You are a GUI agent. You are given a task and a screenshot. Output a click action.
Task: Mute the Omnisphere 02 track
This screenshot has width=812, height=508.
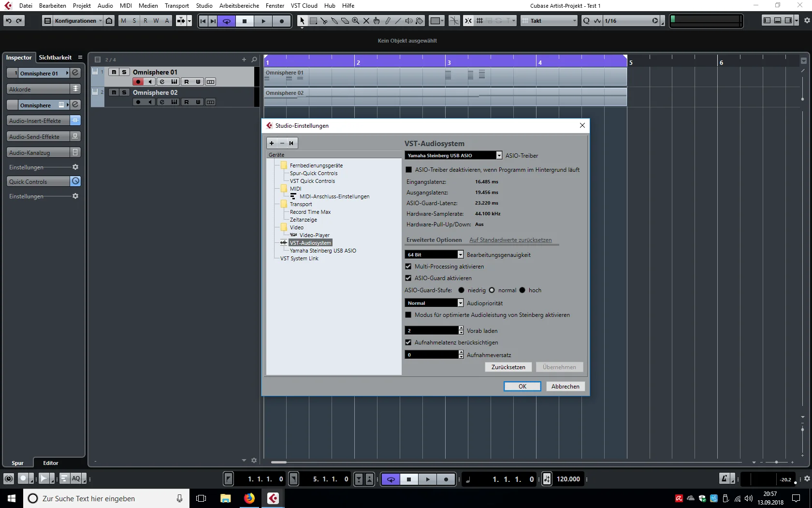click(114, 92)
